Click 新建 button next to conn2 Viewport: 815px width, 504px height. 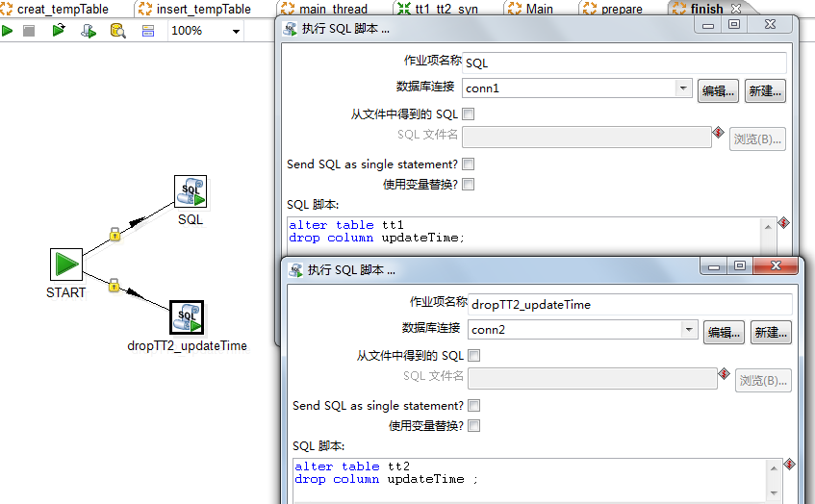(771, 332)
